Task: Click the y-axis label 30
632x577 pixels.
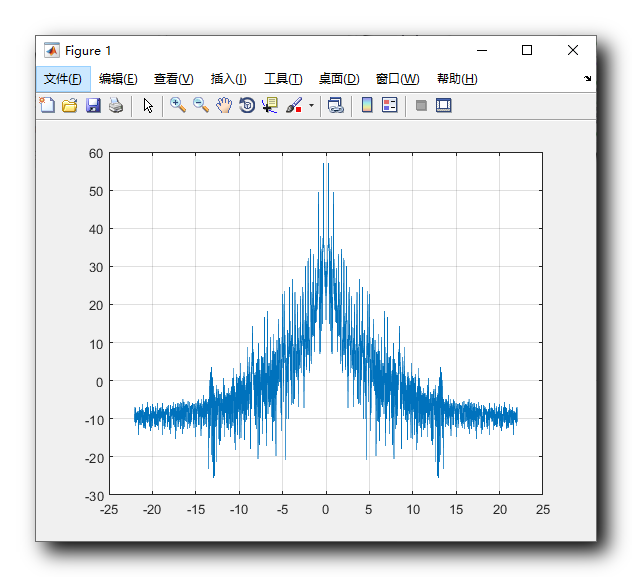Action: [x=96, y=268]
